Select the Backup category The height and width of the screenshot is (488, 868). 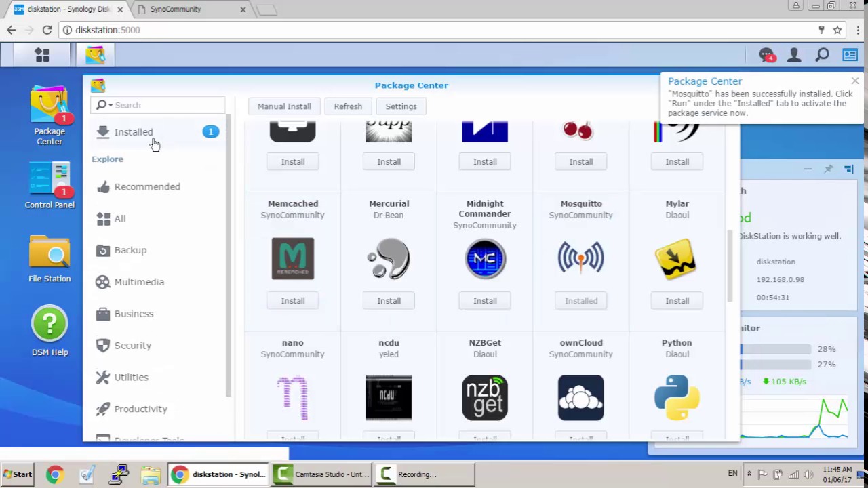click(x=158, y=250)
